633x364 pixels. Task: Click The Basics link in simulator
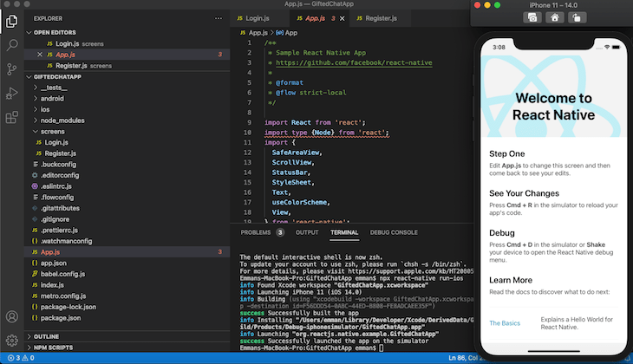505,323
